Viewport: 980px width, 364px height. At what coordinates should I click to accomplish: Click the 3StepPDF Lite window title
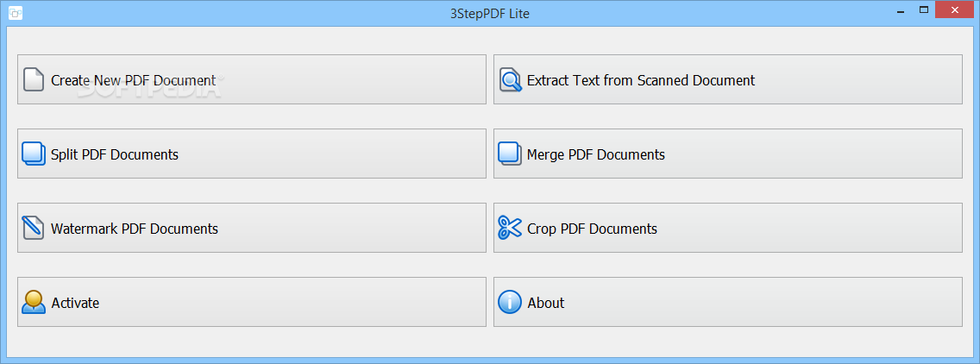click(490, 13)
